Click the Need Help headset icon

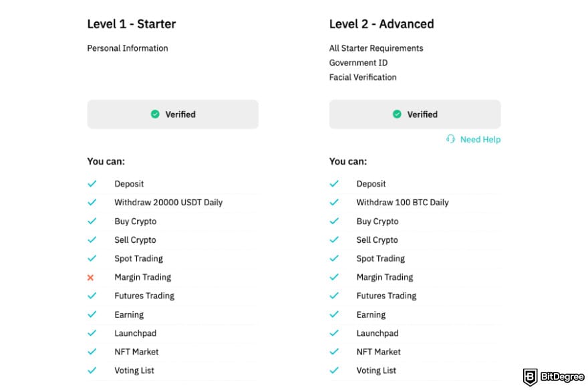click(x=450, y=139)
